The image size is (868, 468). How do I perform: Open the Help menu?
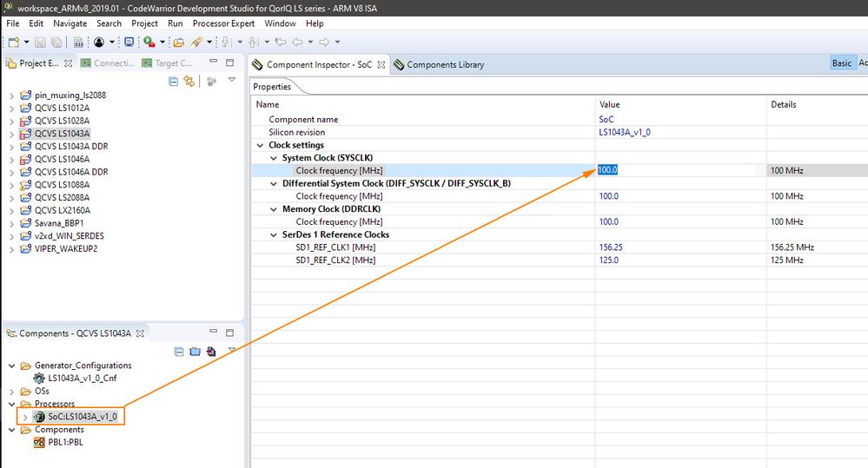click(315, 23)
